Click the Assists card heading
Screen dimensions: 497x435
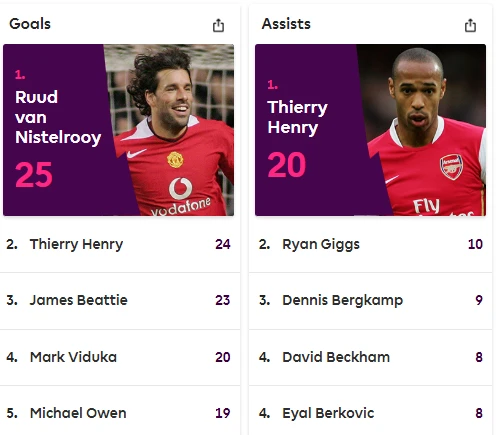point(286,24)
